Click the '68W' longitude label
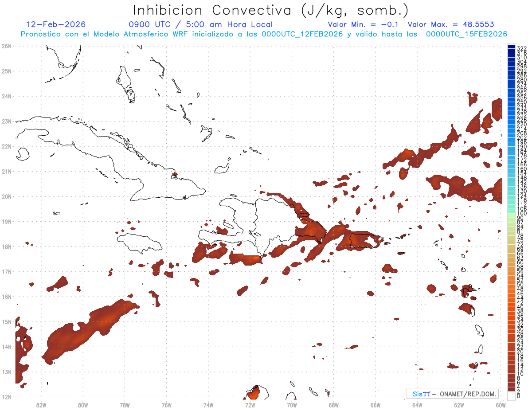Image resolution: width=532 pixels, height=411 pixels. point(334,404)
